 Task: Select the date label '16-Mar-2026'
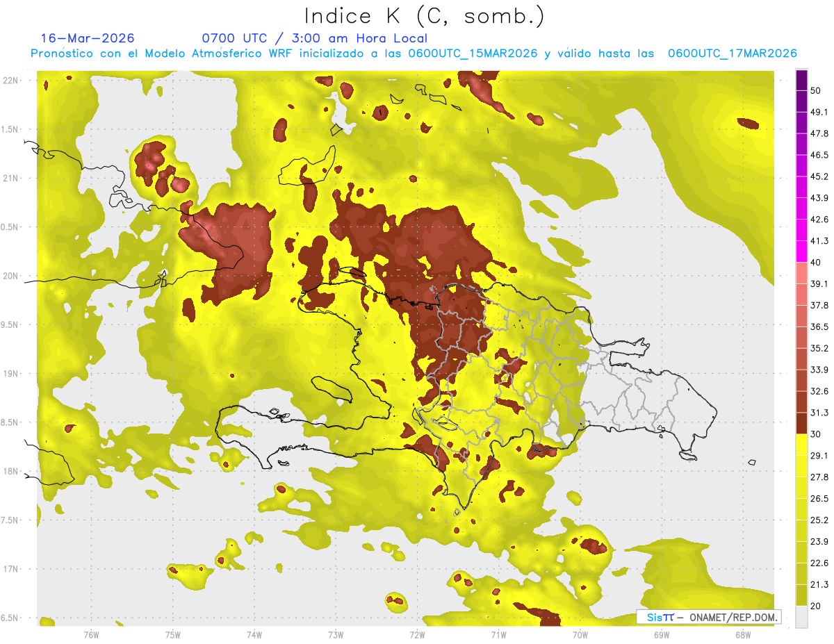pyautogui.click(x=88, y=38)
